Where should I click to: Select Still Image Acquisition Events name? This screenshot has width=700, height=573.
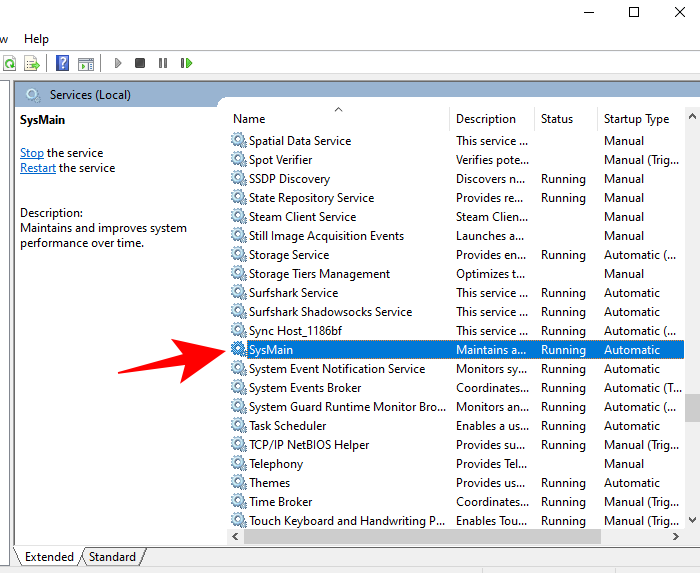click(326, 236)
